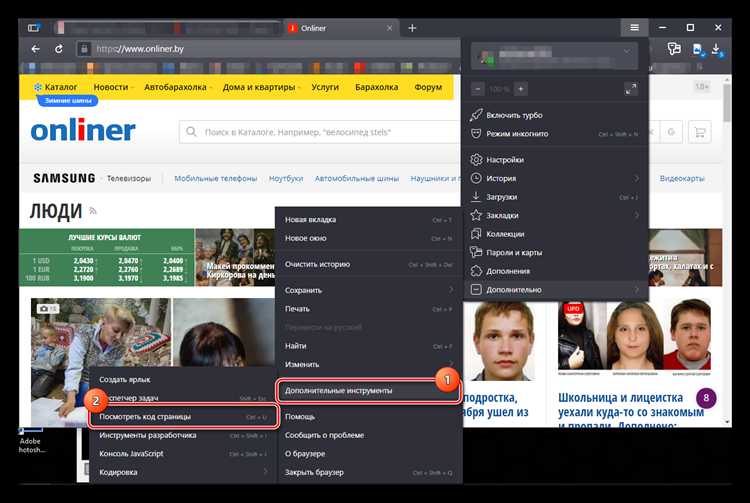Click the Мобильные телефоны category link
This screenshot has height=503, width=750.
[216, 178]
